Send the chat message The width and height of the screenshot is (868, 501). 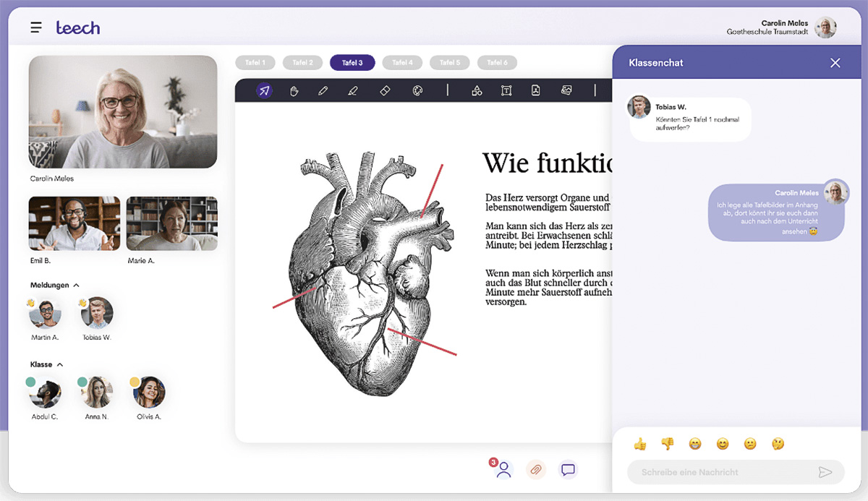[825, 472]
